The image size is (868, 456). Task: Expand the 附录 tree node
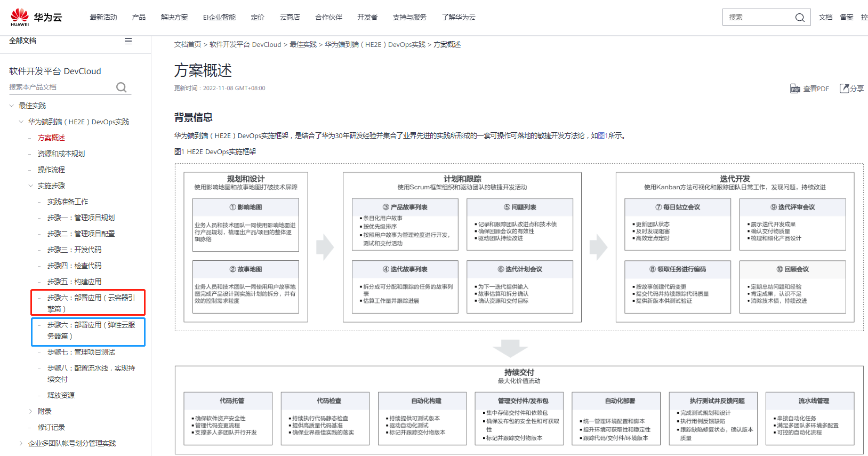tap(31, 411)
